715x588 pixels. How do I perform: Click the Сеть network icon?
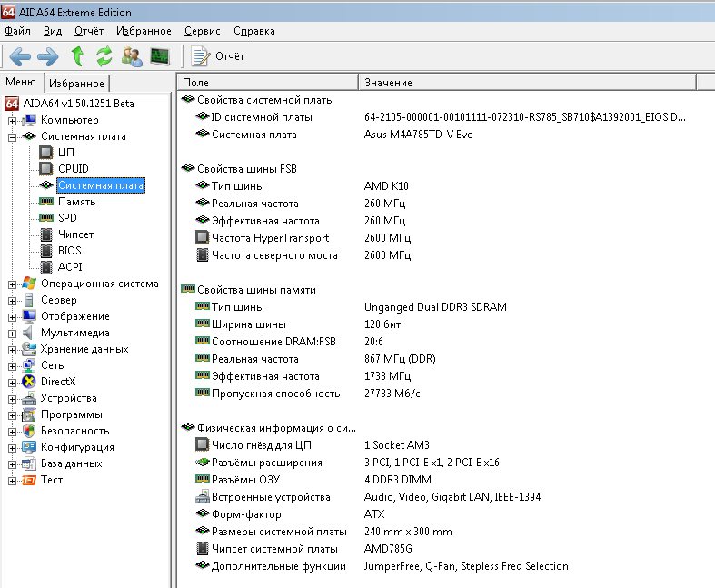click(29, 365)
